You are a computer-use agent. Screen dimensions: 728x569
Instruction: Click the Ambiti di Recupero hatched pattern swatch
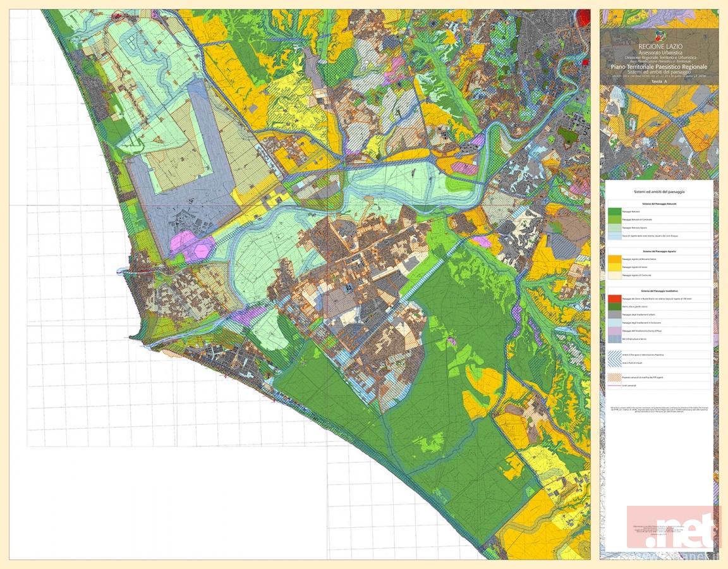614,355
